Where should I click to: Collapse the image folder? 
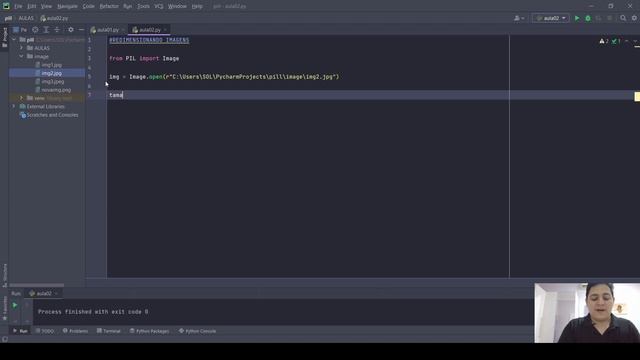pyautogui.click(x=22, y=56)
